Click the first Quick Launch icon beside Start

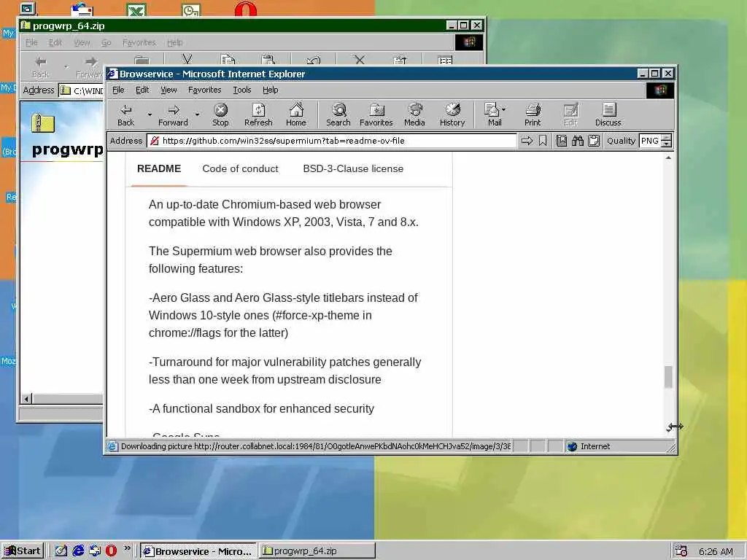[61, 551]
